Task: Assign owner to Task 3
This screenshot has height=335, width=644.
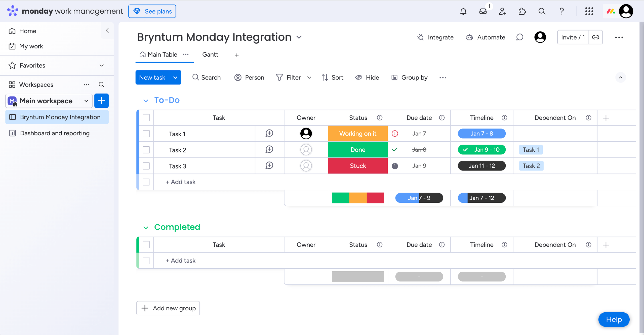Action: pyautogui.click(x=306, y=166)
